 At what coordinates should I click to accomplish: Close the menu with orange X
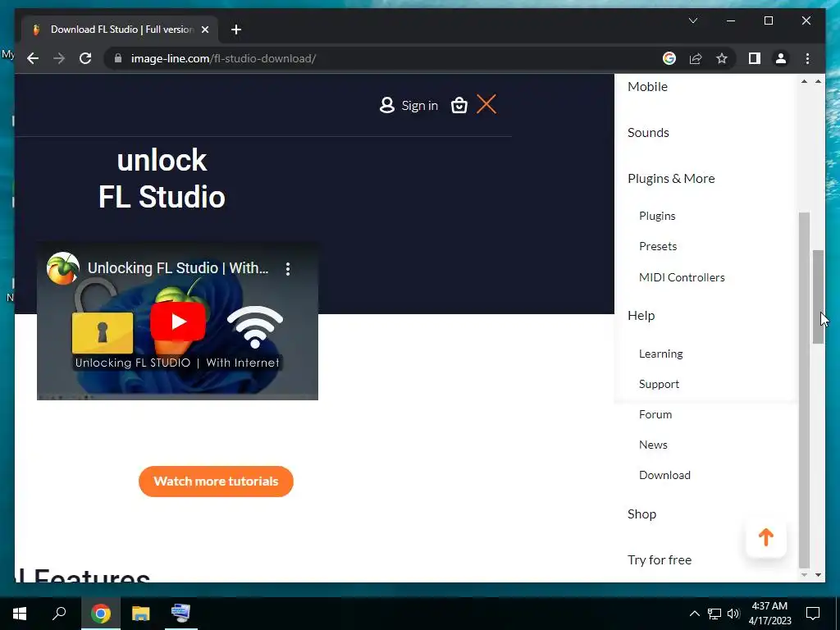tap(486, 104)
